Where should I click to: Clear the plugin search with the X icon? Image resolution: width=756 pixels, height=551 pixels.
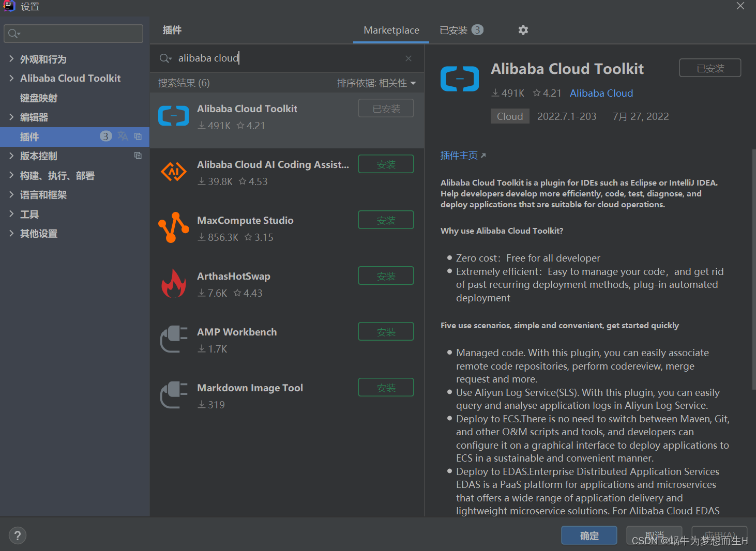[409, 58]
